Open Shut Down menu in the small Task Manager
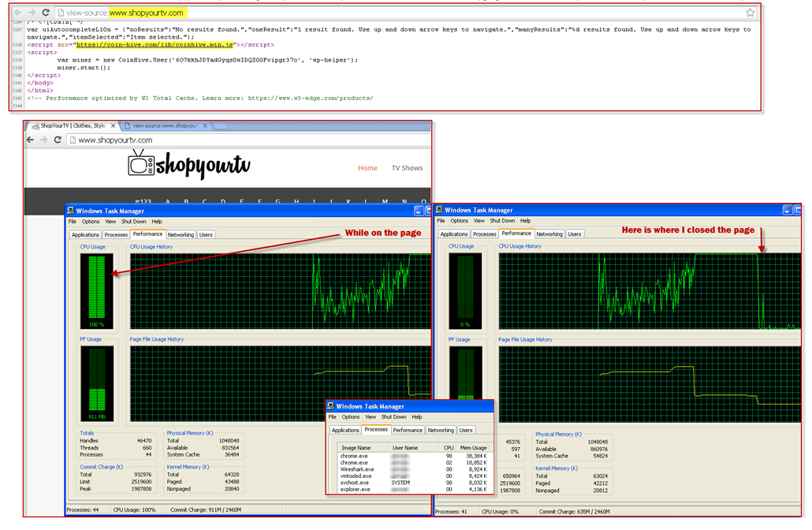812x530 pixels. (x=393, y=416)
